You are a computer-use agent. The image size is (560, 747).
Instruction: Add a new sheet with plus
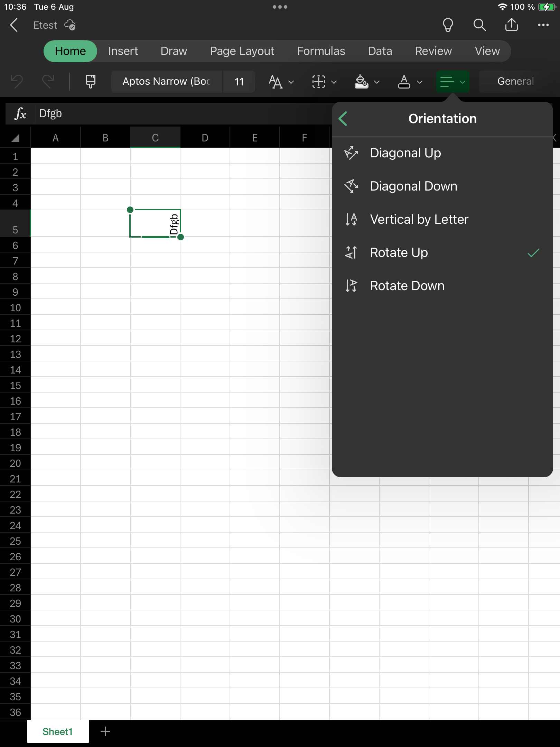click(105, 731)
